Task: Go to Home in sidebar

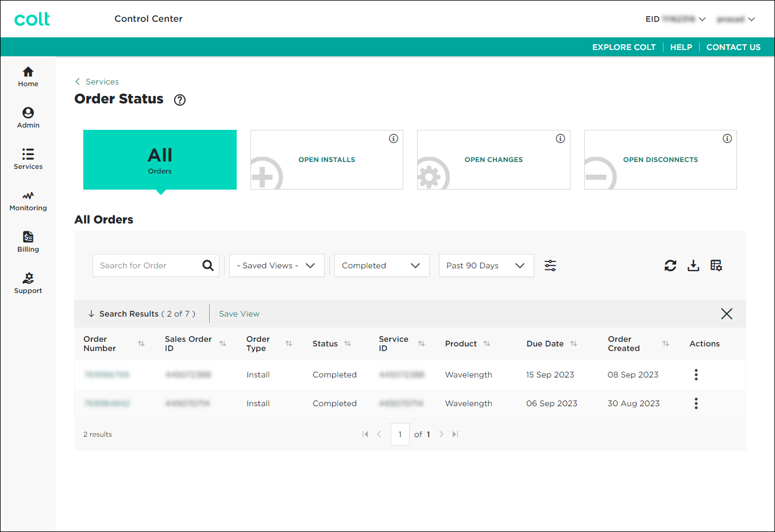Action: (28, 77)
